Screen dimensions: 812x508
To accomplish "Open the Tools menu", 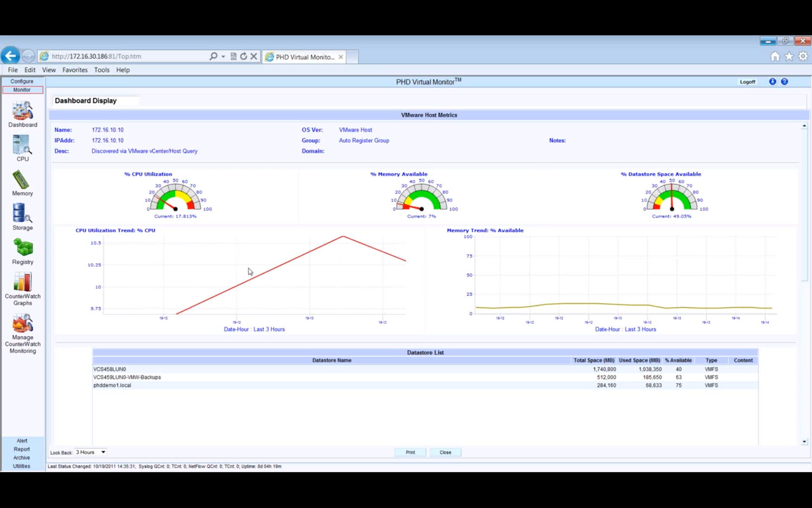I will pyautogui.click(x=101, y=70).
